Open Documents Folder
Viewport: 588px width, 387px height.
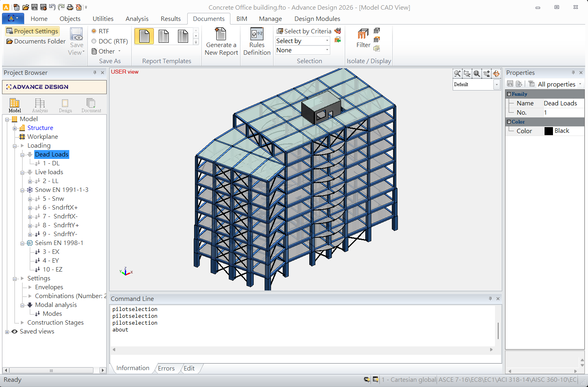36,41
